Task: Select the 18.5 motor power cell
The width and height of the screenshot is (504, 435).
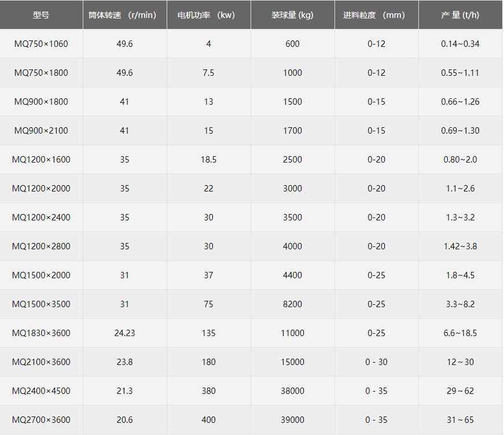Action: [x=208, y=160]
